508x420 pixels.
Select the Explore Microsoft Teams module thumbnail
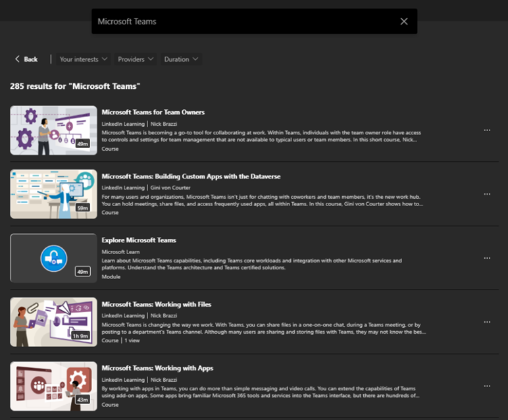click(x=53, y=258)
